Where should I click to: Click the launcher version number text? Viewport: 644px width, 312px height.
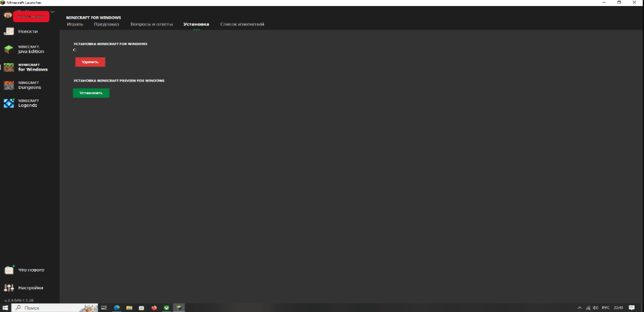click(x=19, y=301)
